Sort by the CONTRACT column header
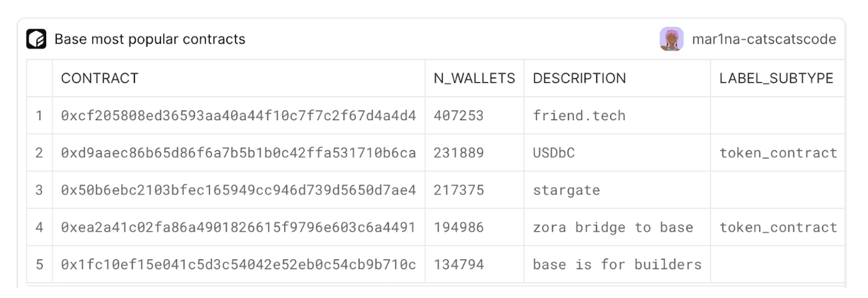Viewport: 868px width, 298px height. [x=100, y=78]
